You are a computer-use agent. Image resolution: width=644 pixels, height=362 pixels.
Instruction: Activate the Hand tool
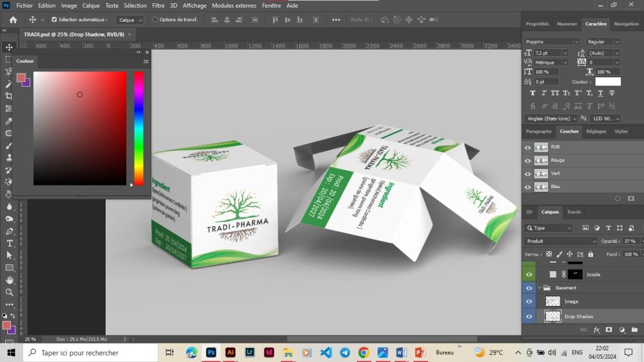[9, 280]
